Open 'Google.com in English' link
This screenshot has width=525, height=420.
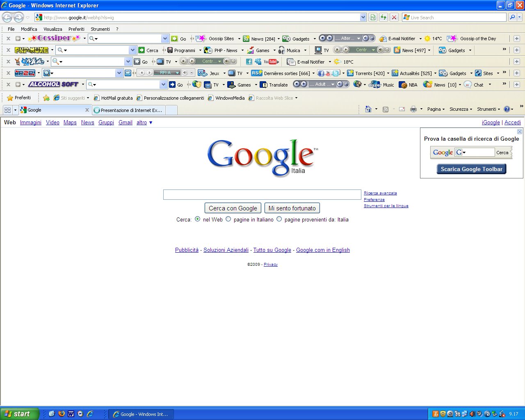tap(323, 250)
